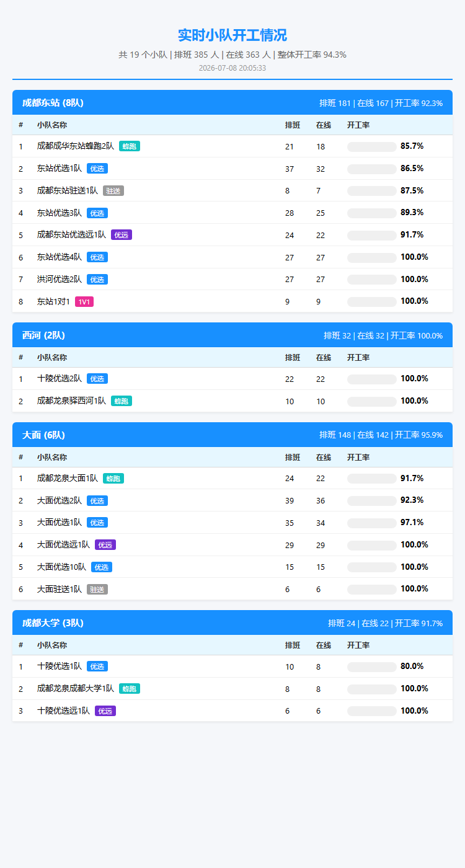Open the 成都龙泉成都大学1队 team row
Viewport: 465px width, 868px height.
pos(232,689)
